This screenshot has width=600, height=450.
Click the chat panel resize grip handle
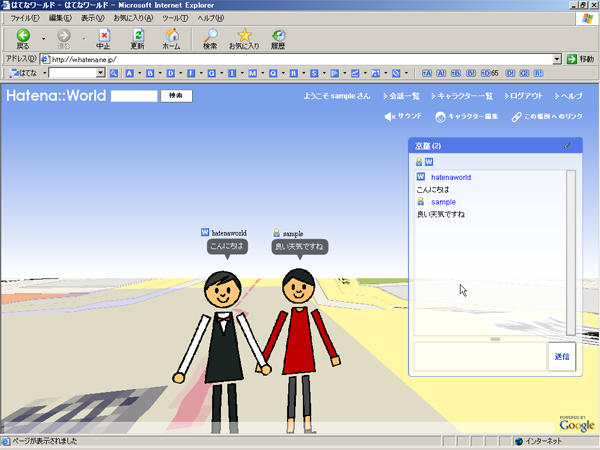495,339
